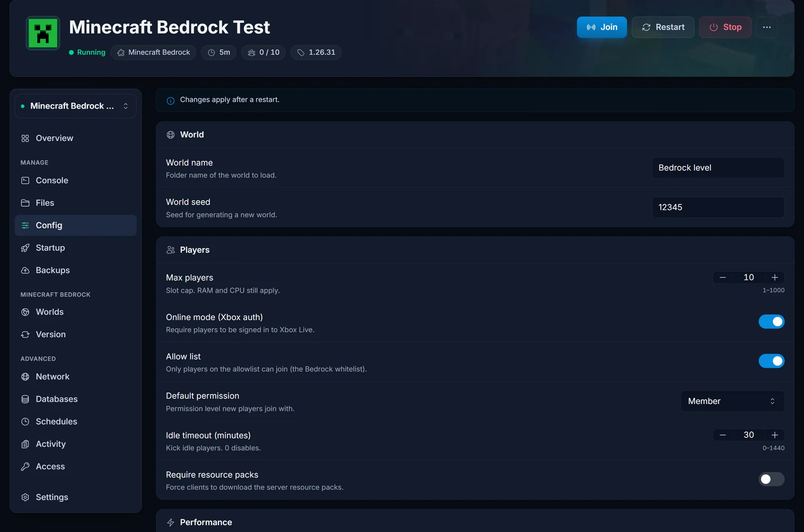Click the Backups cloud icon
The image size is (804, 532).
pyautogui.click(x=25, y=270)
